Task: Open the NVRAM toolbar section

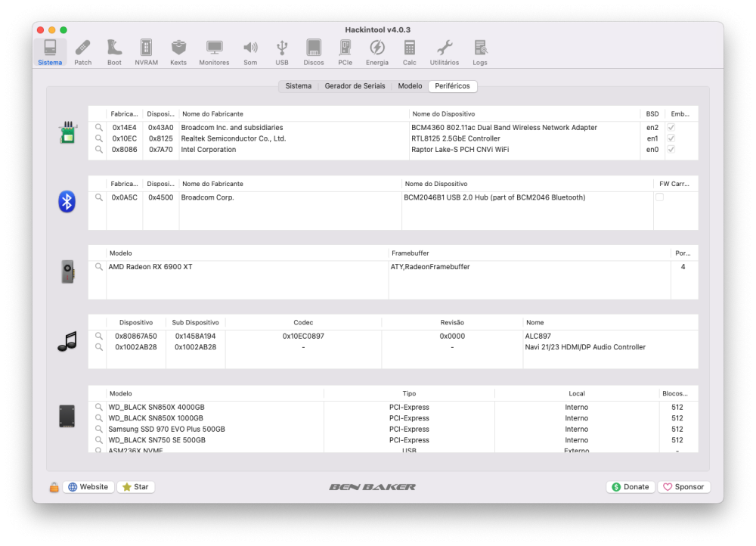Action: pos(146,53)
